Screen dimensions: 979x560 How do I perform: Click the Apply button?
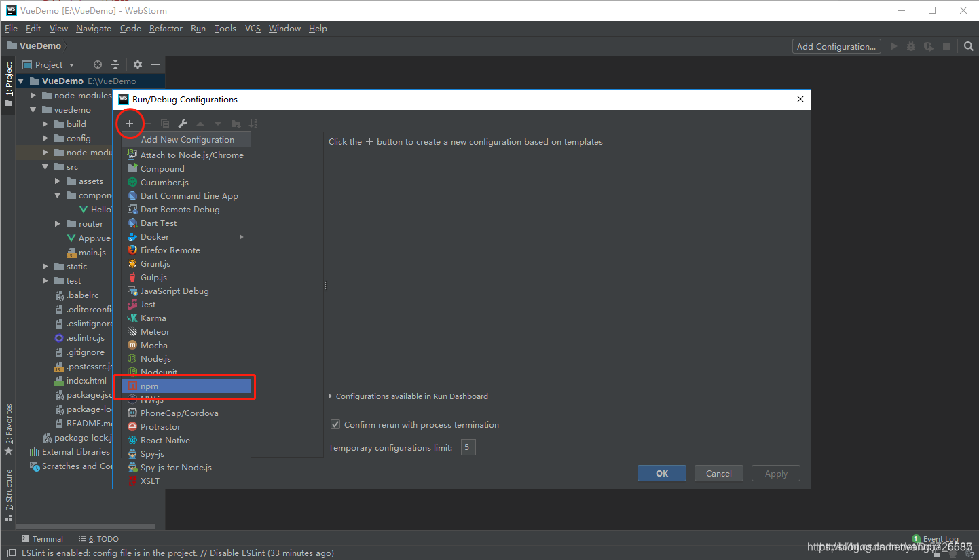(776, 473)
